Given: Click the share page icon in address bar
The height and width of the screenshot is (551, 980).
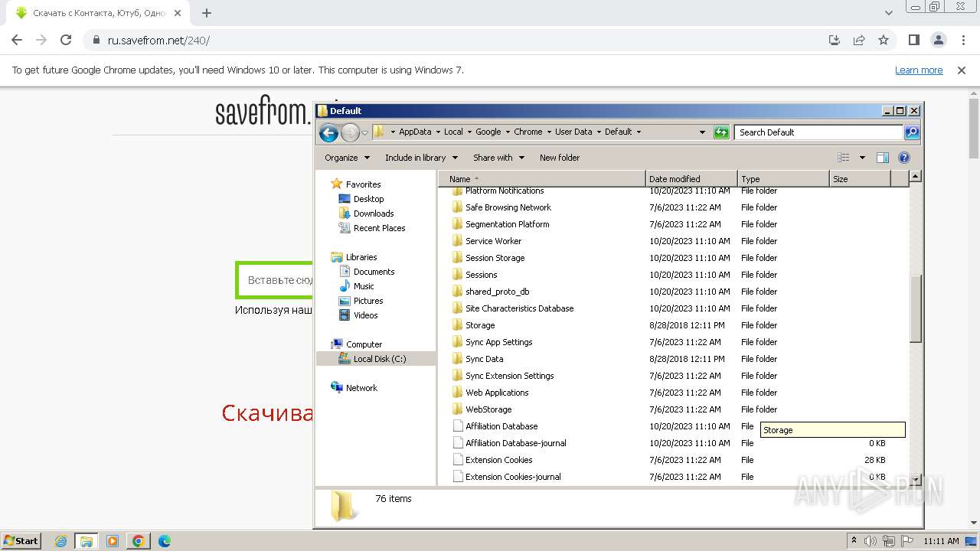Looking at the screenshot, I should (x=859, y=40).
